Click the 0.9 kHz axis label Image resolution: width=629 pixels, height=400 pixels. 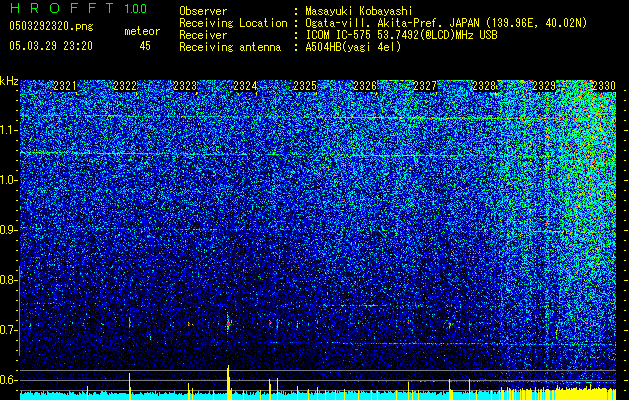(7, 230)
